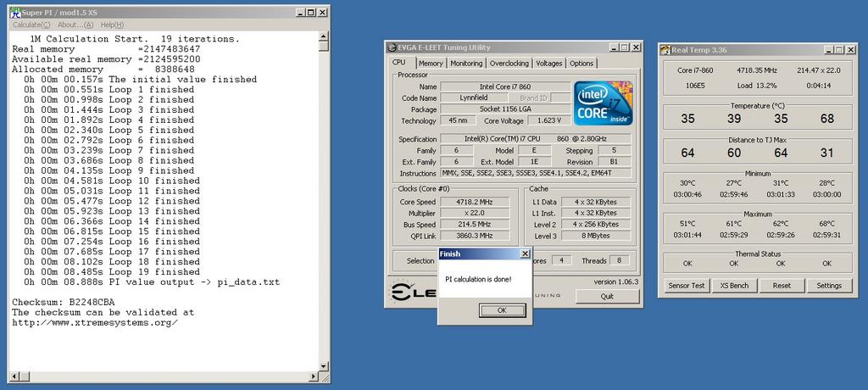Switch to the Monitoring tab in E-LEET
868x390 pixels.
point(466,63)
